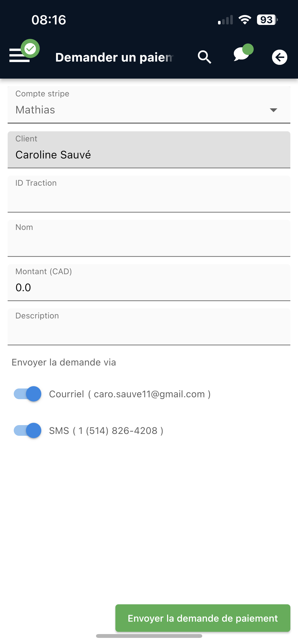This screenshot has width=298, height=644.
Task: Tap the Demander un paiement title
Action: pos(114,57)
